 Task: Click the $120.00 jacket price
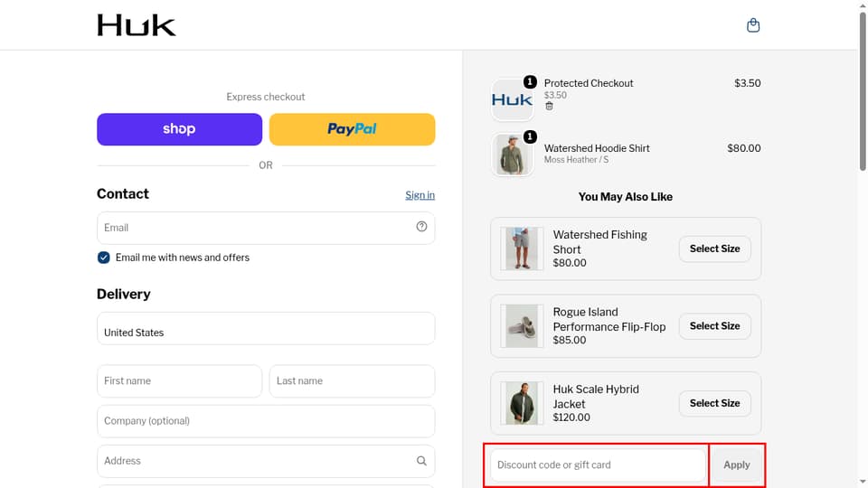pos(571,418)
